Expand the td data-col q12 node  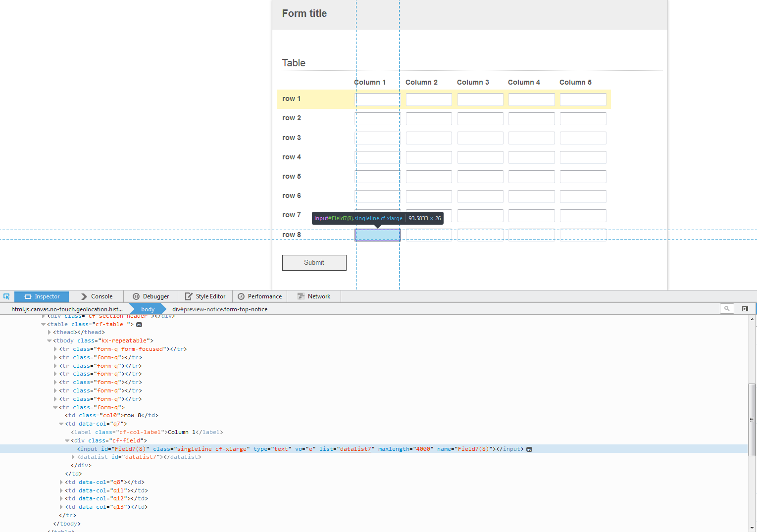[61, 499]
